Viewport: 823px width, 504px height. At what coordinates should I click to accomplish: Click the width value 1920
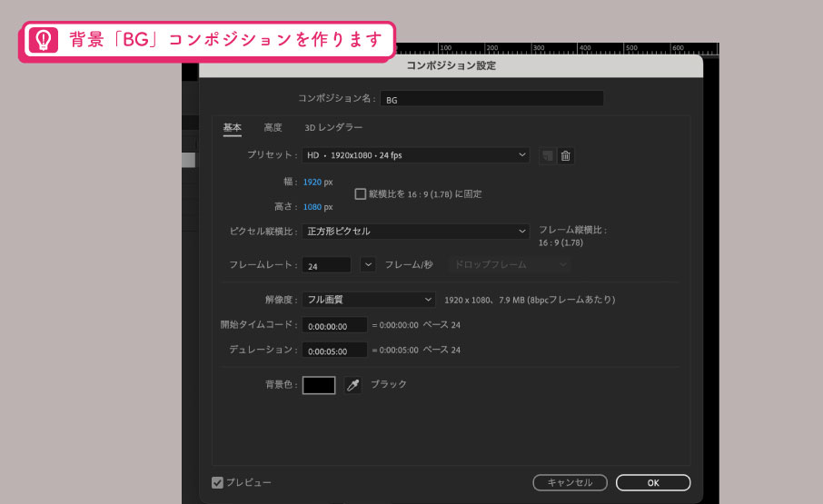click(312, 182)
